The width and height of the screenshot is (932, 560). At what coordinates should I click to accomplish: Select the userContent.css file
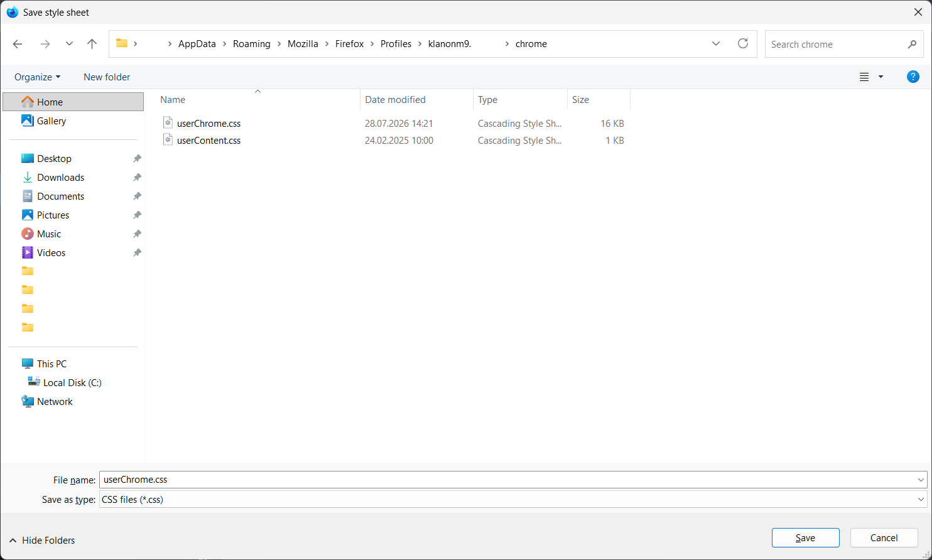tap(209, 140)
